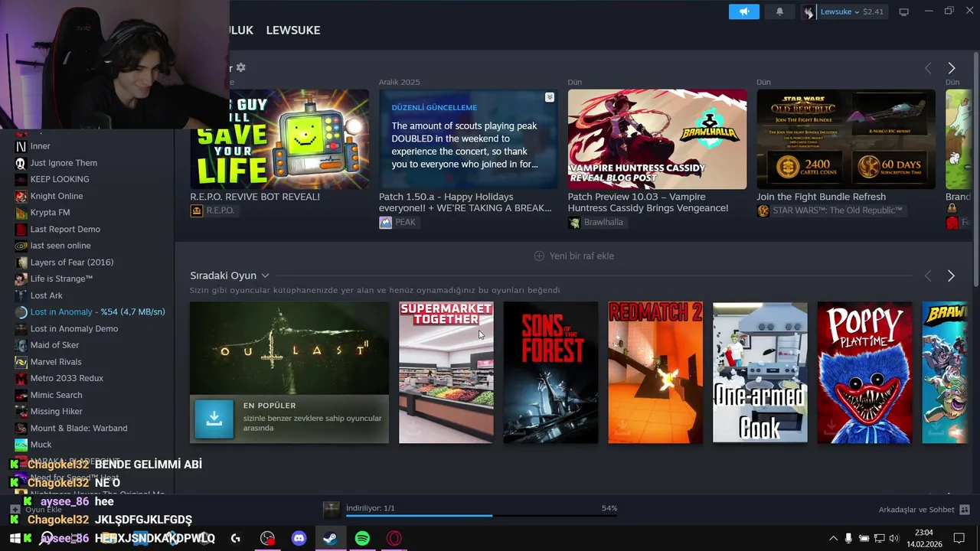Open the PEAK Patch 1.50.a news card
Image resolution: width=980 pixels, height=551 pixels.
click(468, 139)
